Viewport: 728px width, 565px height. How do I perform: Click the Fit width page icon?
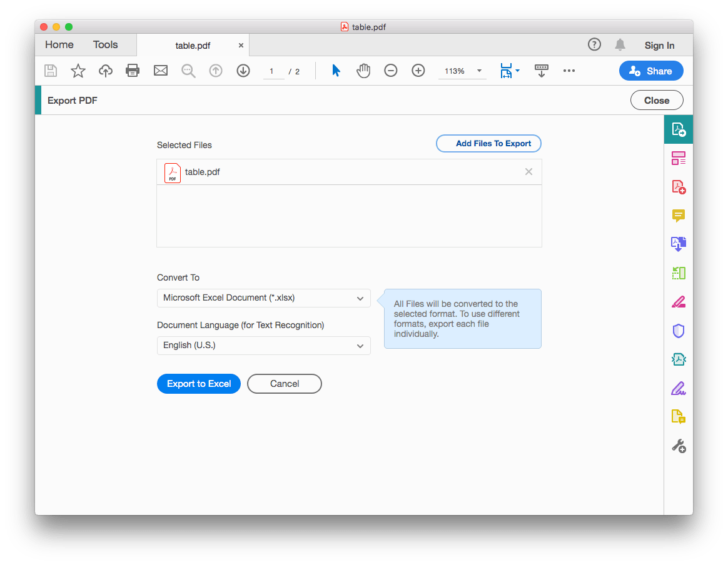506,71
